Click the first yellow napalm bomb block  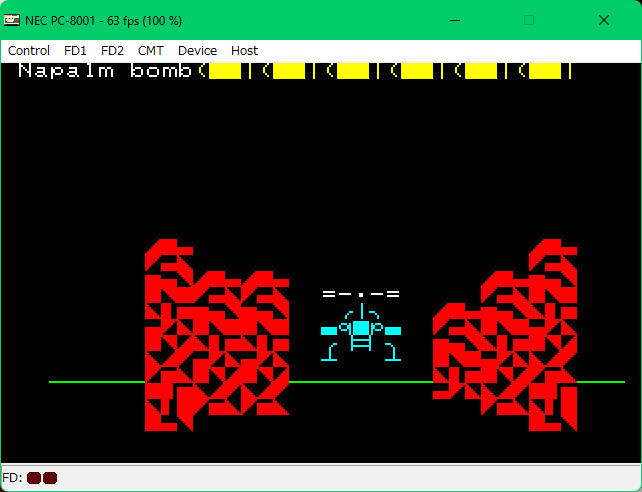tap(225, 71)
